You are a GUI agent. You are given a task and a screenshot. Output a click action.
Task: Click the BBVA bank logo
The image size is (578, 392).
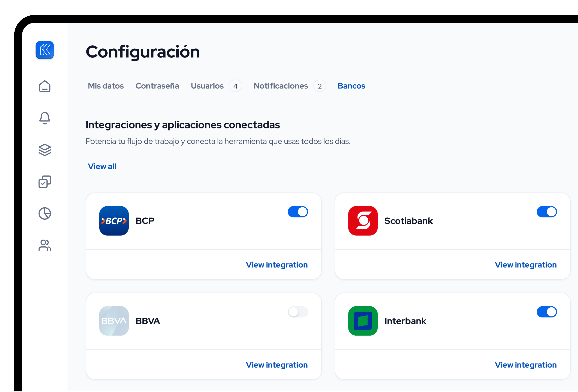pyautogui.click(x=114, y=321)
